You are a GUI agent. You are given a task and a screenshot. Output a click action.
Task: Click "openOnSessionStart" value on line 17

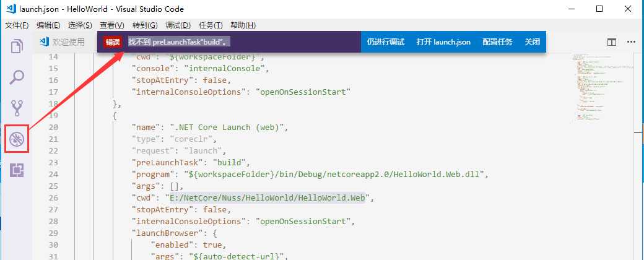[x=303, y=92]
